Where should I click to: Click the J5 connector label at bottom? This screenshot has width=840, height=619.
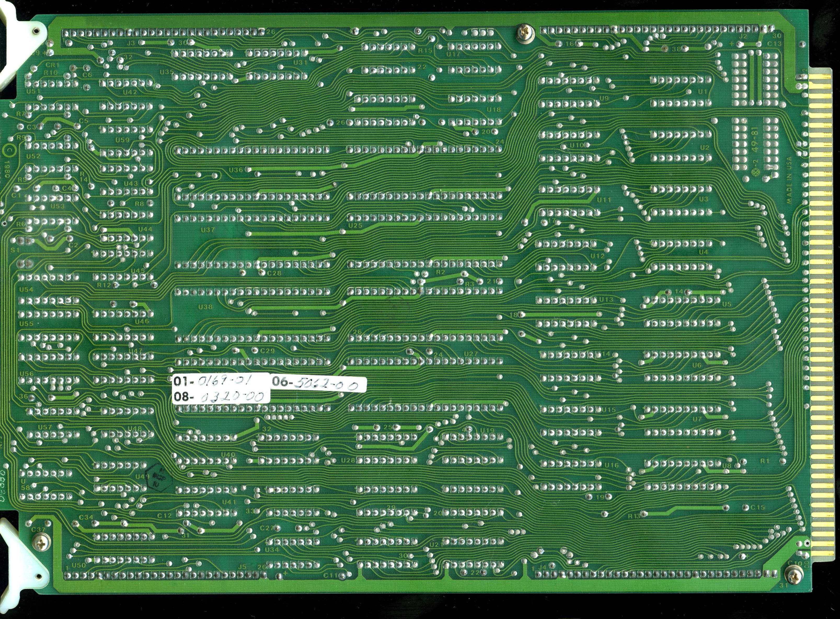coord(243,566)
